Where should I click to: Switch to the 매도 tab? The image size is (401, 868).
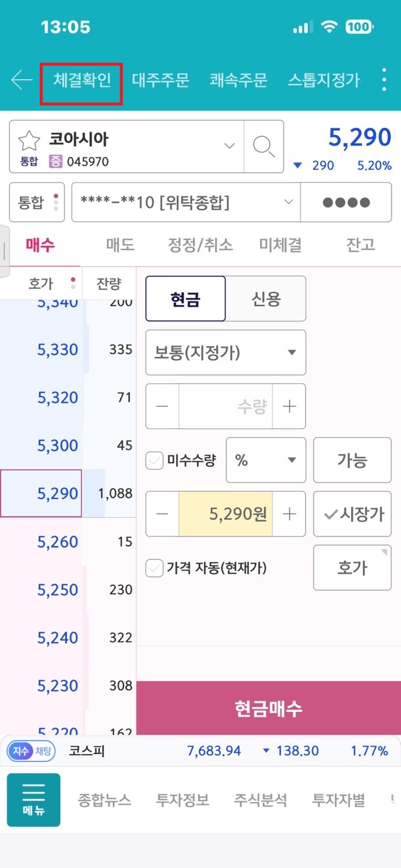click(x=120, y=245)
